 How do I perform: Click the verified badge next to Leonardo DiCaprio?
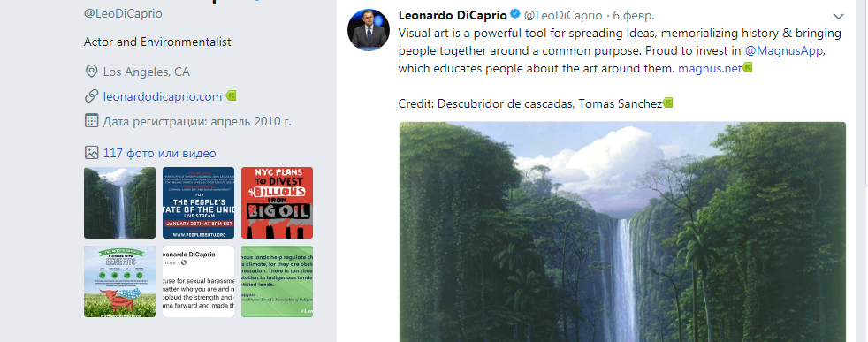click(x=514, y=14)
